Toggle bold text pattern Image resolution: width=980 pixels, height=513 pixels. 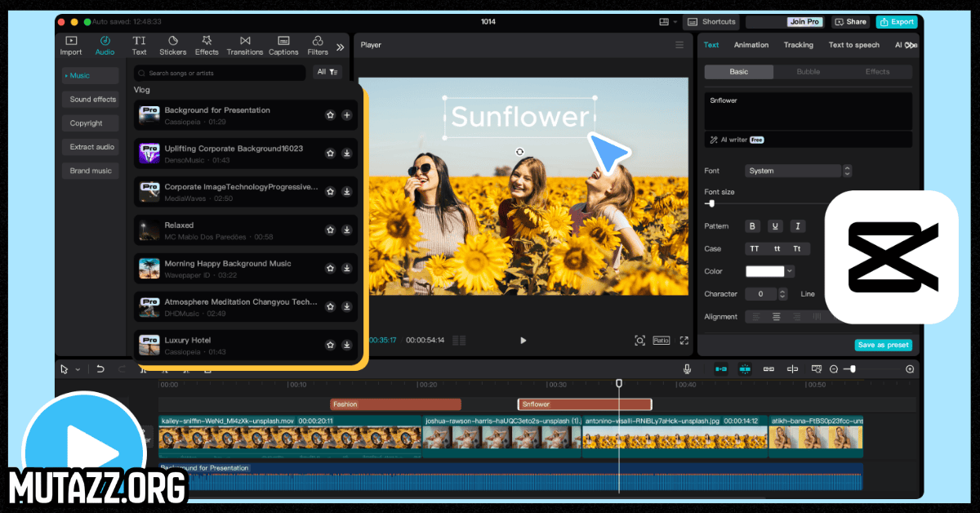click(x=752, y=226)
